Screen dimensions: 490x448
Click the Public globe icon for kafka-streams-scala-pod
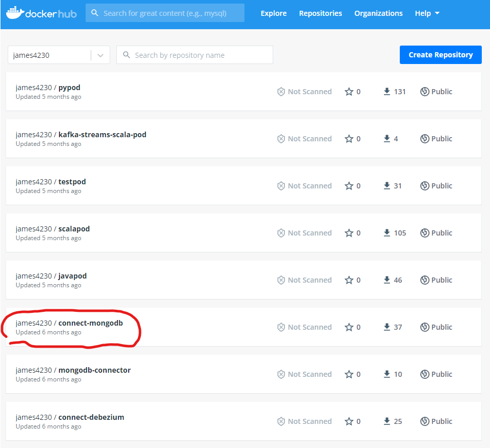424,139
